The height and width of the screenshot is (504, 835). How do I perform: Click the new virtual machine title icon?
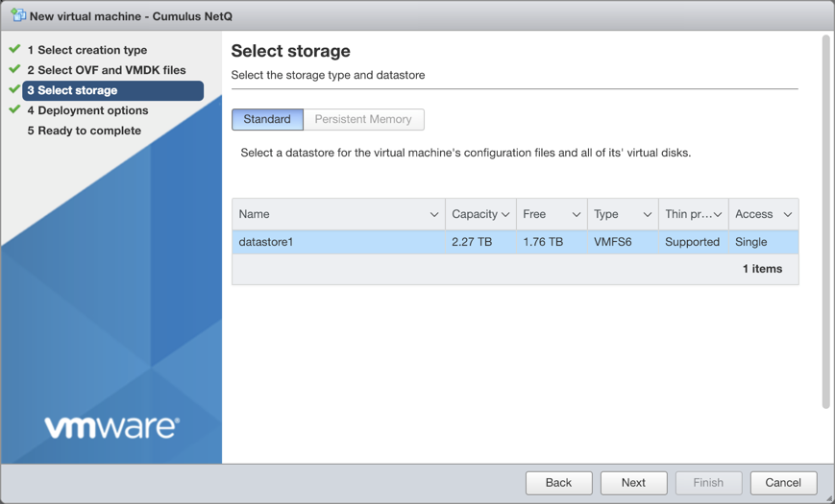tap(18, 15)
